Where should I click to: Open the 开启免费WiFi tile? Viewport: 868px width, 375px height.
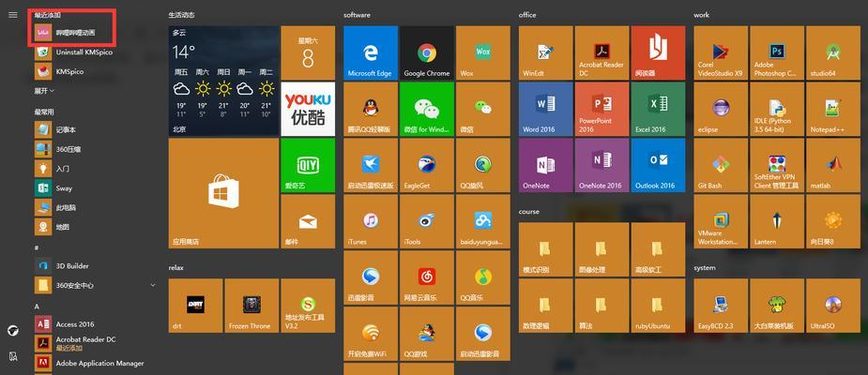tap(371, 334)
